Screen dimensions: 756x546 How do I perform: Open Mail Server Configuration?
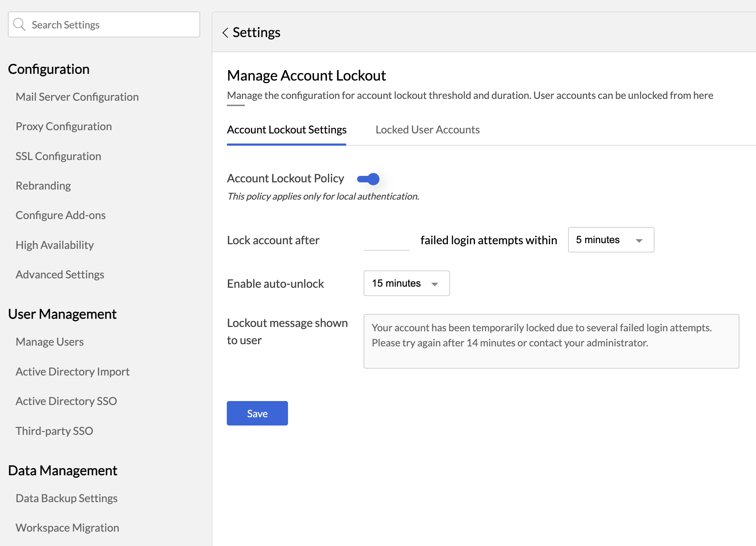point(77,97)
